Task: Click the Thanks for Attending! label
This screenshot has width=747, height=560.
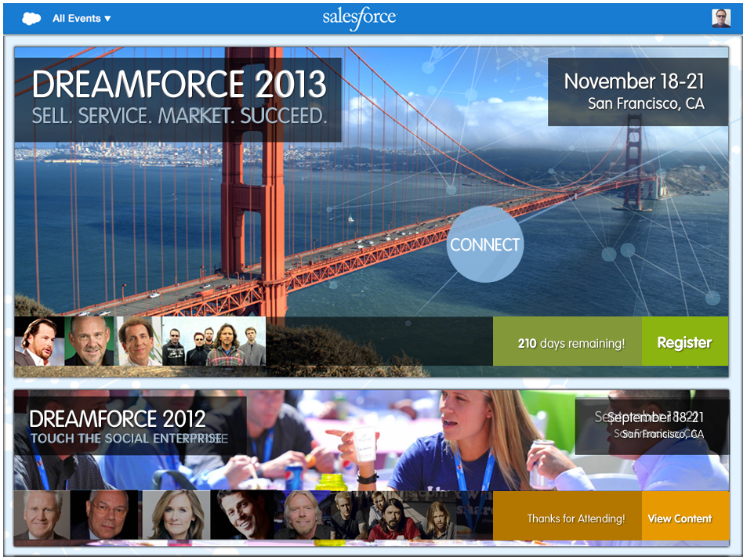Action: (x=575, y=518)
